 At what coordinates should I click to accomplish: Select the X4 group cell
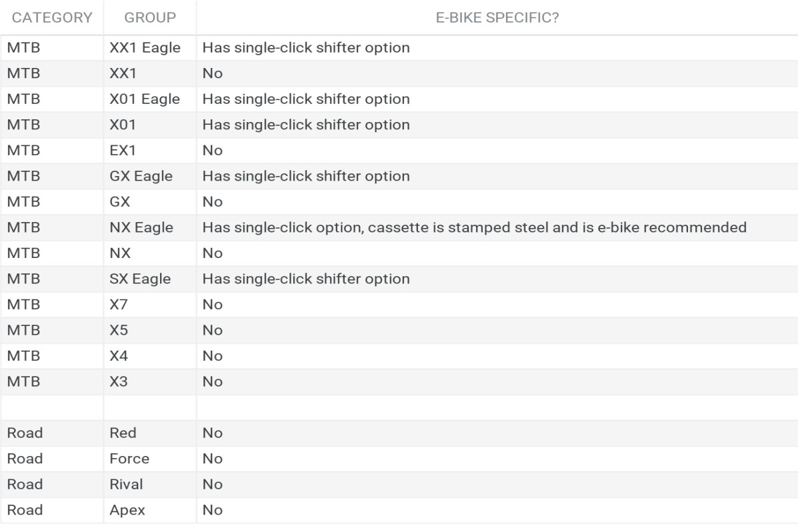150,357
